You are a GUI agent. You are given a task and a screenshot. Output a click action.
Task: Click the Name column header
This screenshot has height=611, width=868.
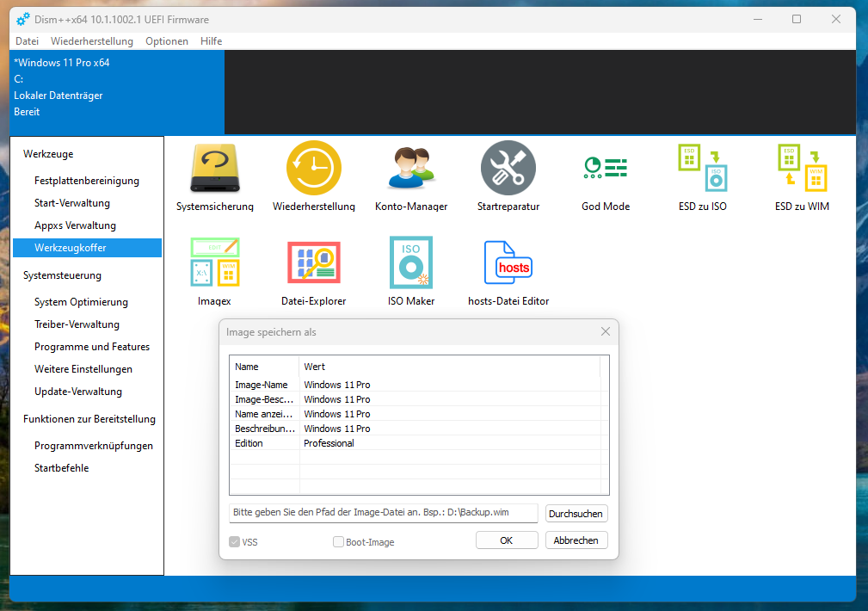tap(265, 367)
